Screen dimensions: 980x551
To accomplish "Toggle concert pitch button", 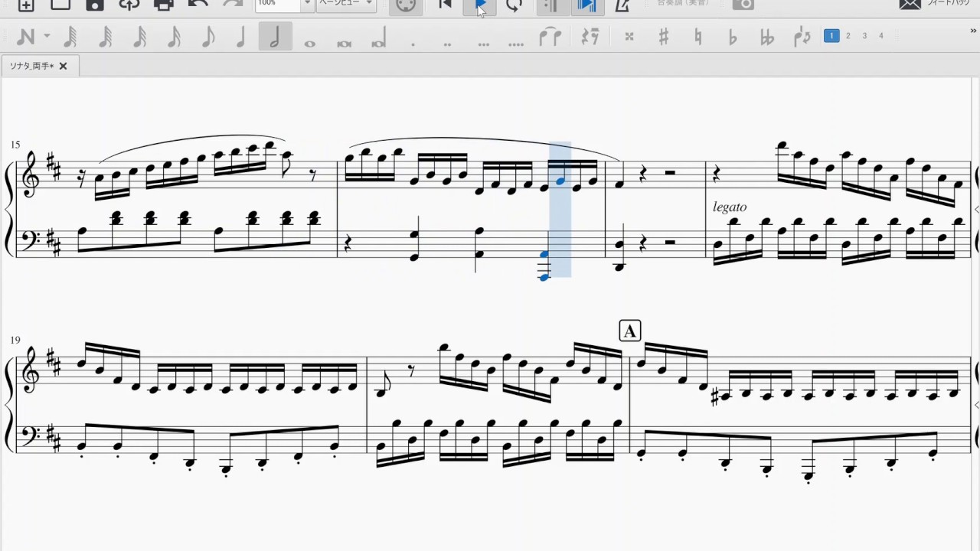I will 684,4.
